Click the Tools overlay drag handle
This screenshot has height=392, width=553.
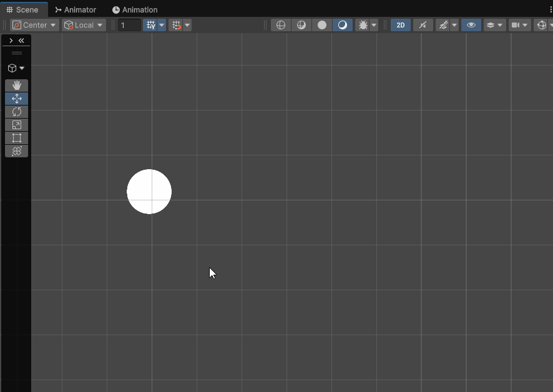(x=17, y=53)
